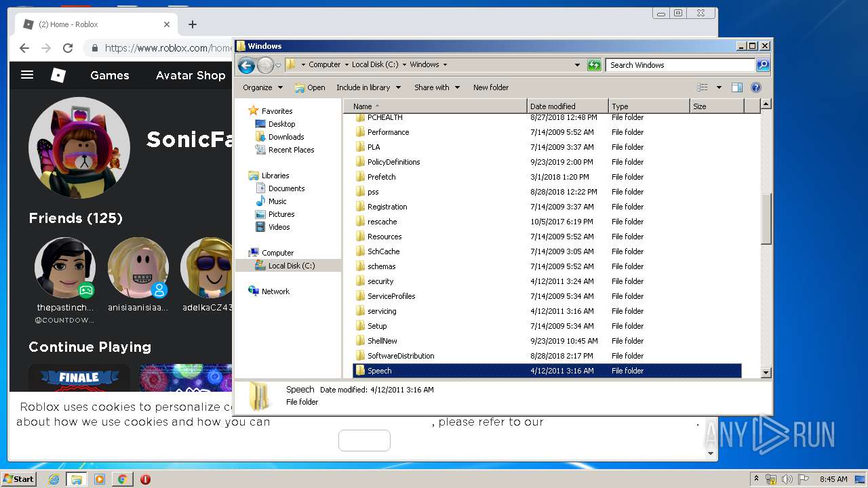Select Downloads in navigation pane

coord(285,137)
